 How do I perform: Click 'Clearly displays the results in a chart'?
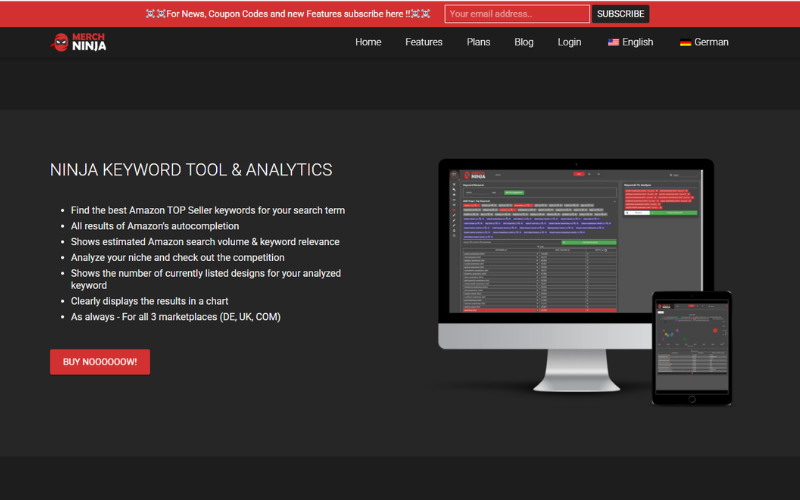click(149, 301)
